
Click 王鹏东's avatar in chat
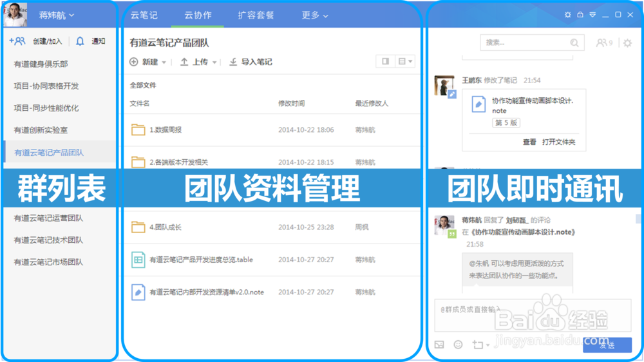444,86
